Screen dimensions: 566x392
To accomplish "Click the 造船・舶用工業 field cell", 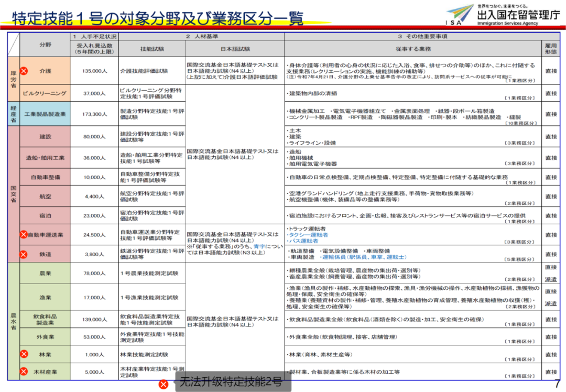I will [x=45, y=158].
